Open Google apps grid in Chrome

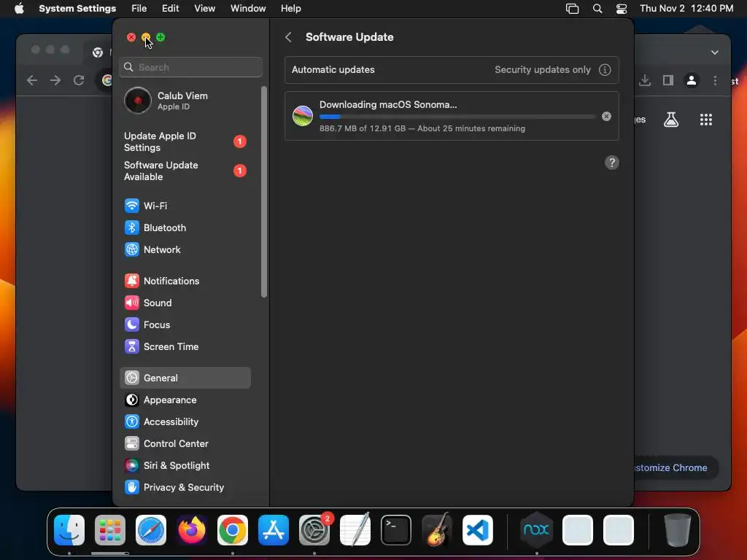tap(706, 120)
